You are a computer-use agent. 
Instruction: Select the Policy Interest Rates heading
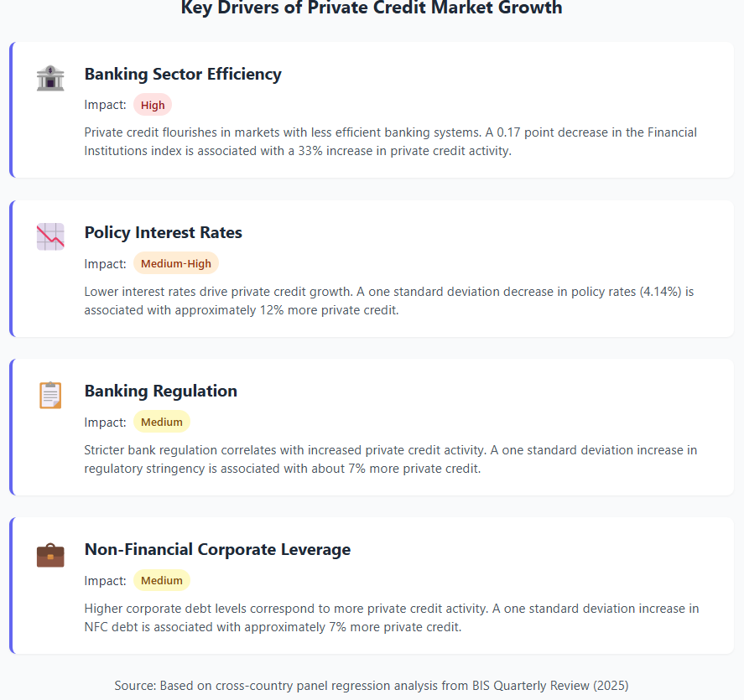click(x=164, y=232)
